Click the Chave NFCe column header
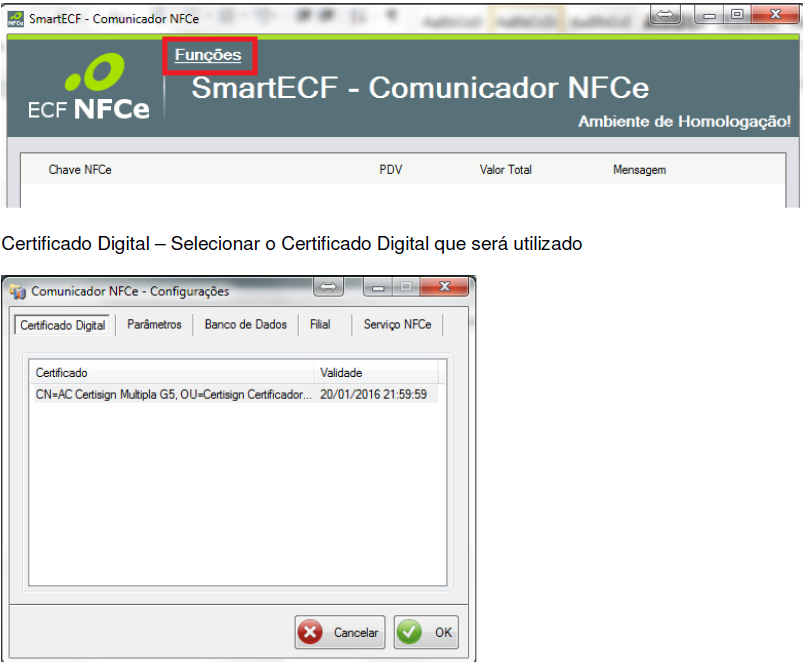803x662 pixels. point(80,169)
